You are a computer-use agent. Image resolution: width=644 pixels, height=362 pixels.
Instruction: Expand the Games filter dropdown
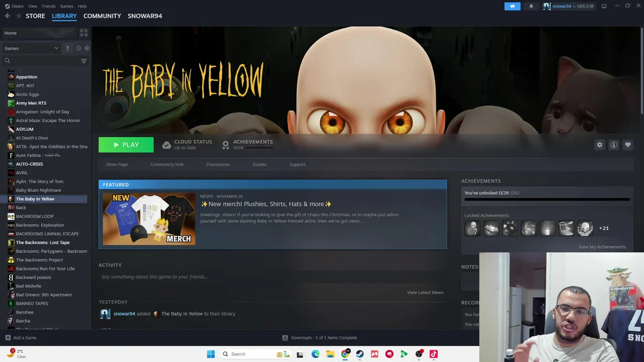(x=31, y=48)
